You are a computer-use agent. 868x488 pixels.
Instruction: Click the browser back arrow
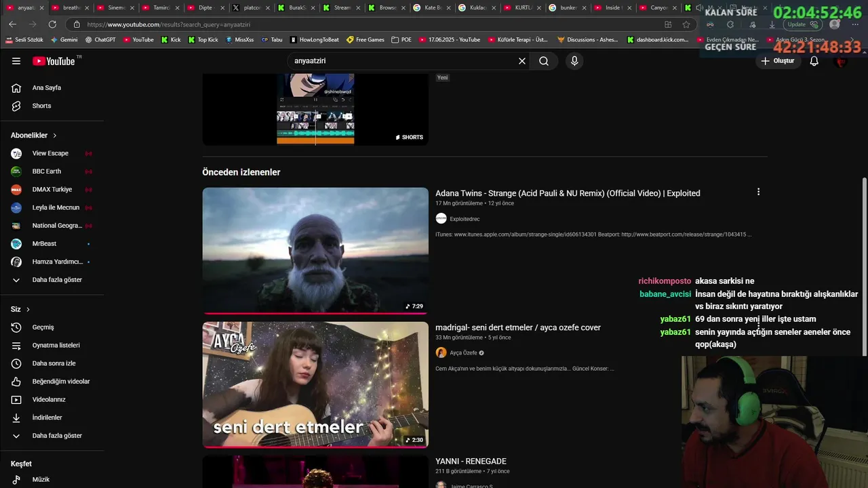coord(12,24)
